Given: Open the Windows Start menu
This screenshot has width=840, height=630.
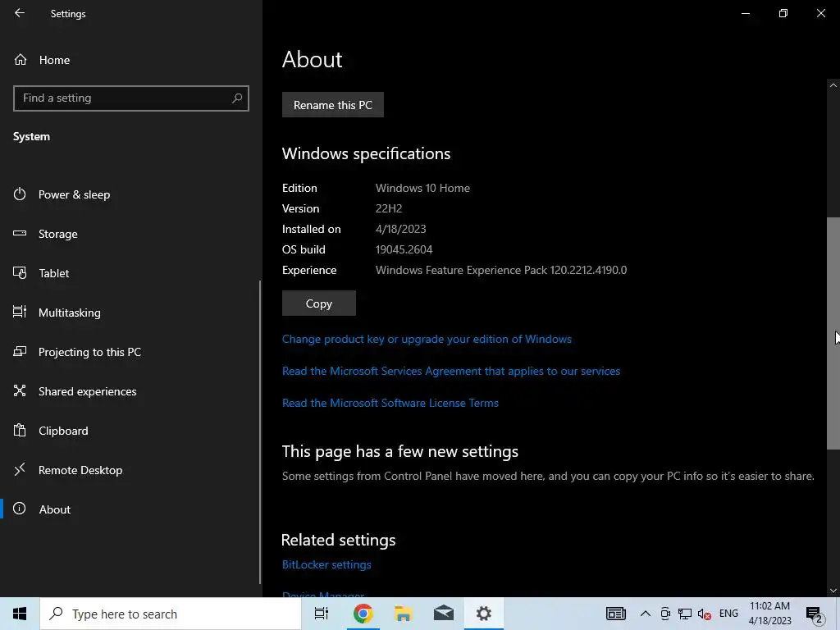Looking at the screenshot, I should click(20, 614).
